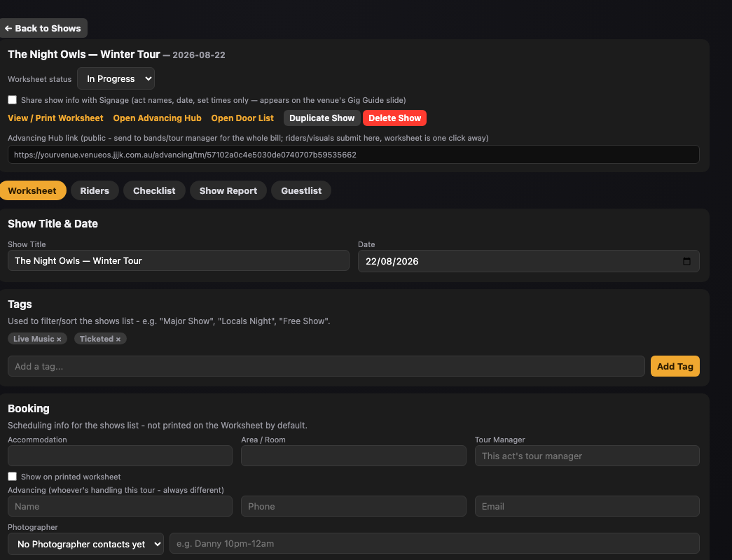Switch to the Riders tab

95,190
